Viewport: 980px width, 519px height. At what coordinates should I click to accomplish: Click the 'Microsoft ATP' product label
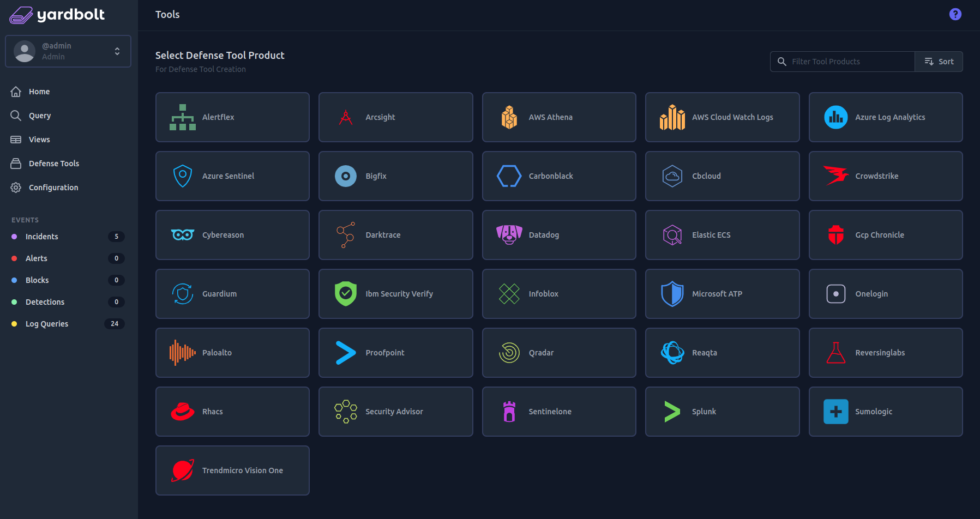pos(717,294)
